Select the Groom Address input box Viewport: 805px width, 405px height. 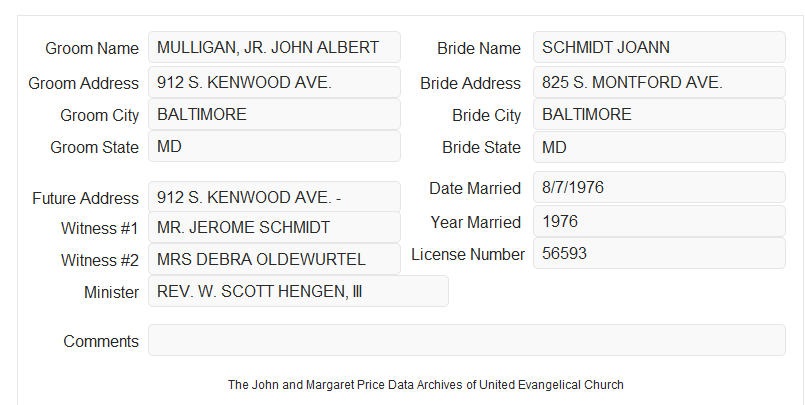point(274,82)
